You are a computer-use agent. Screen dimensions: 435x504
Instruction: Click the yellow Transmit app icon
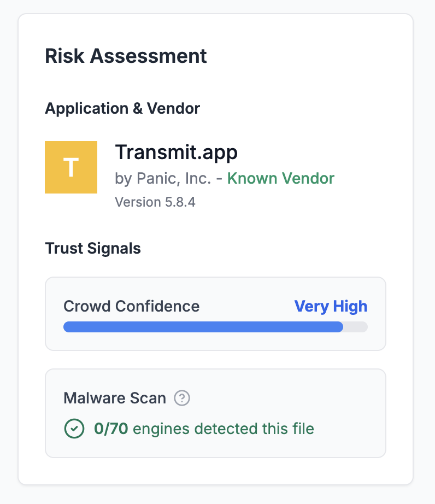[x=71, y=167]
